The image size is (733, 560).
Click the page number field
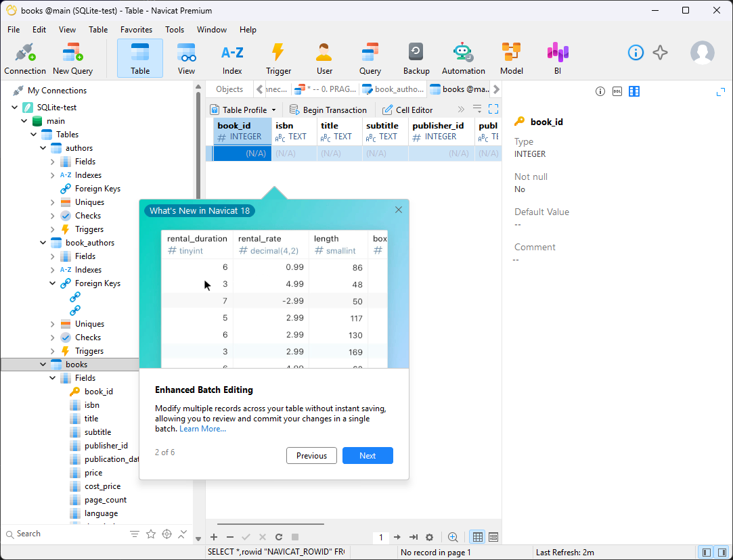coord(380,537)
